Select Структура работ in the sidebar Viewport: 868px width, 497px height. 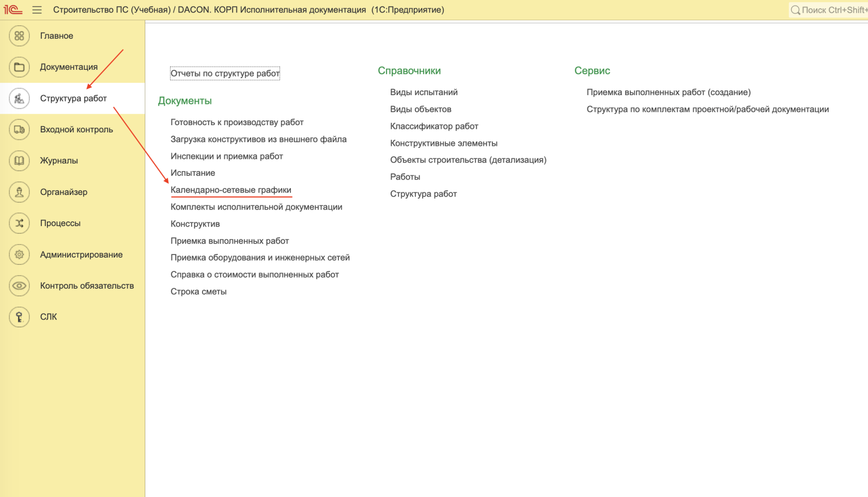(x=72, y=98)
